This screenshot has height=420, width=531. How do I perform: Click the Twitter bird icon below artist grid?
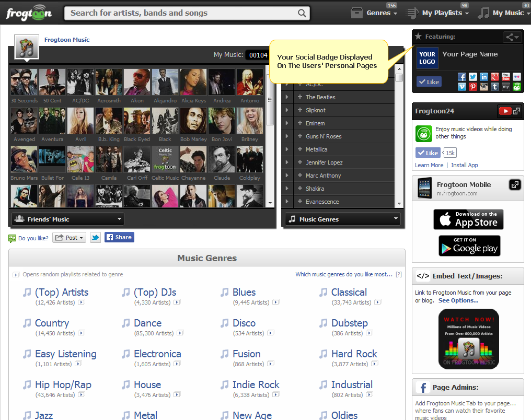95,237
